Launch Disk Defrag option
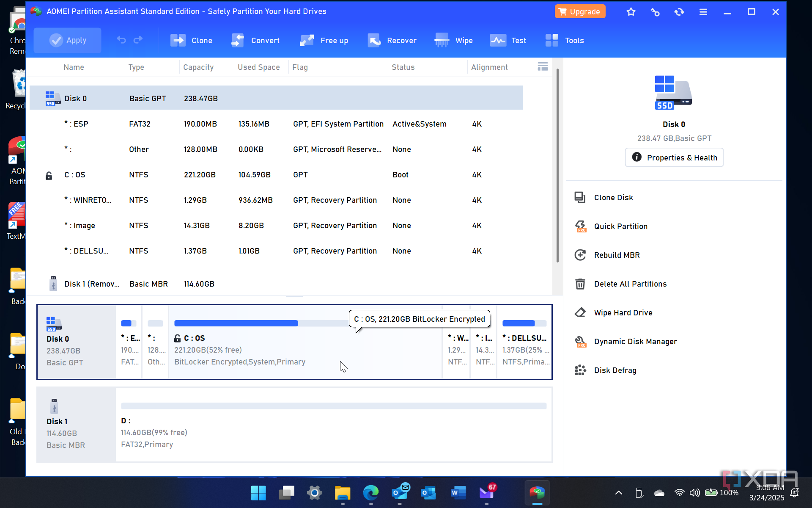The image size is (812, 508). tap(605, 370)
